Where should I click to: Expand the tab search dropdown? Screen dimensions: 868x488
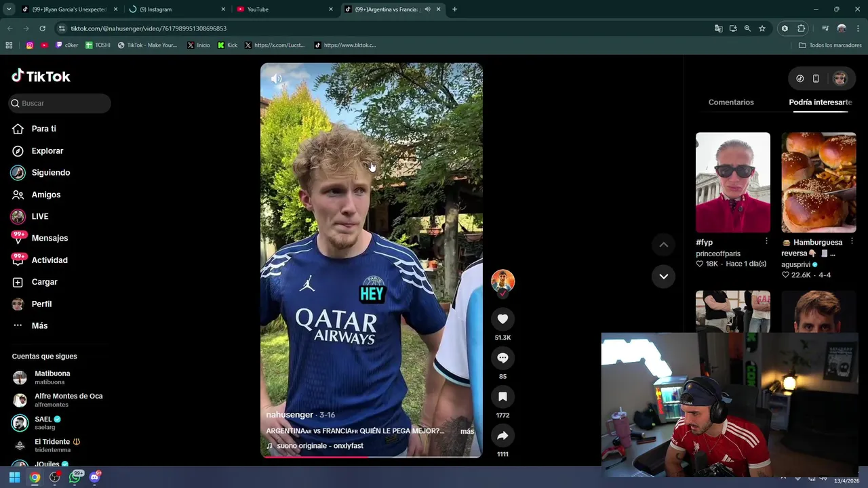click(x=9, y=9)
